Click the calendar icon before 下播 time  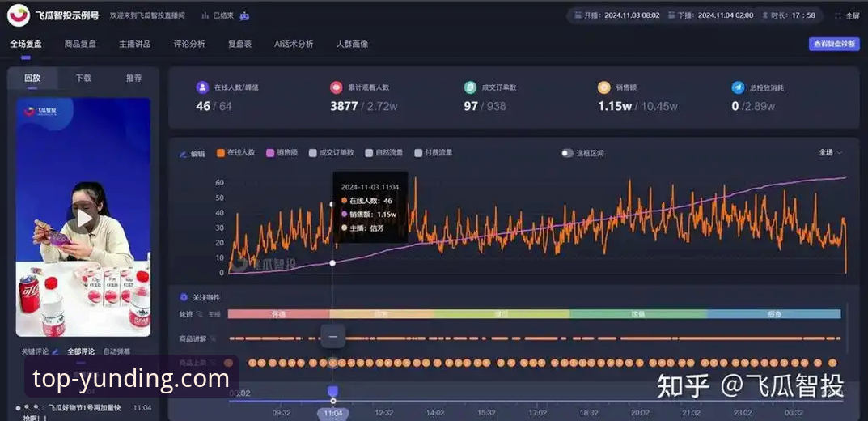click(671, 15)
